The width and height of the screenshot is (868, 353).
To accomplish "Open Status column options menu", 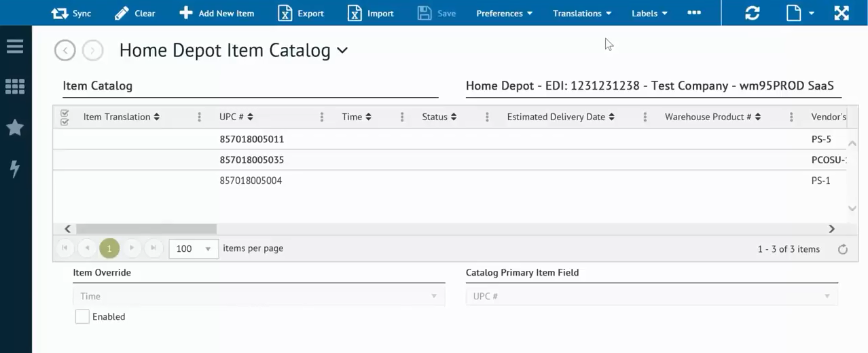I will click(487, 117).
